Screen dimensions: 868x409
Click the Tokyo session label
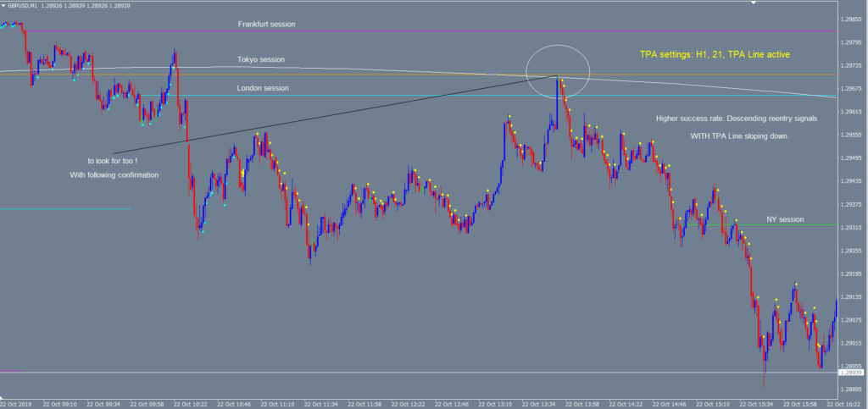[261, 59]
